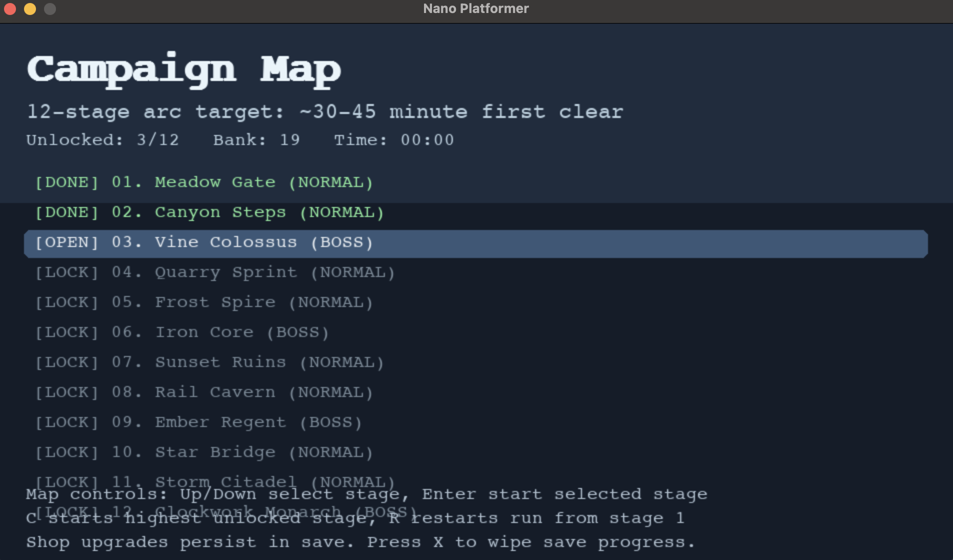Choose the Iron Core boss entry
This screenshot has height=560, width=953.
pos(182,332)
